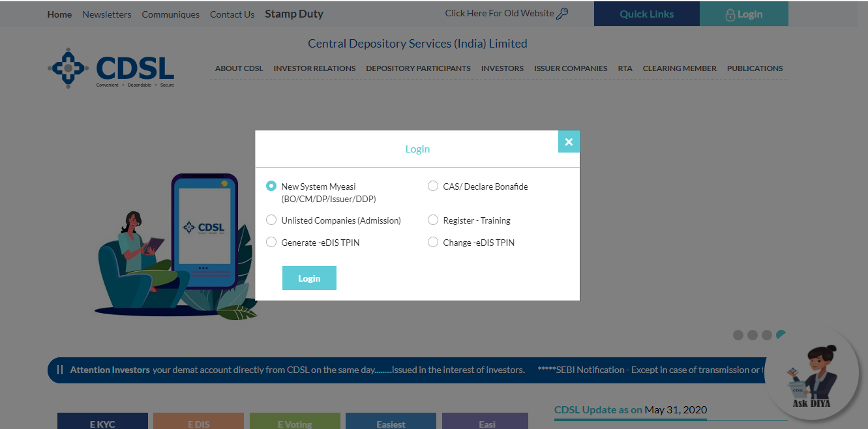Open the CLEARING MEMBER menu
This screenshot has height=429, width=868.
[680, 68]
